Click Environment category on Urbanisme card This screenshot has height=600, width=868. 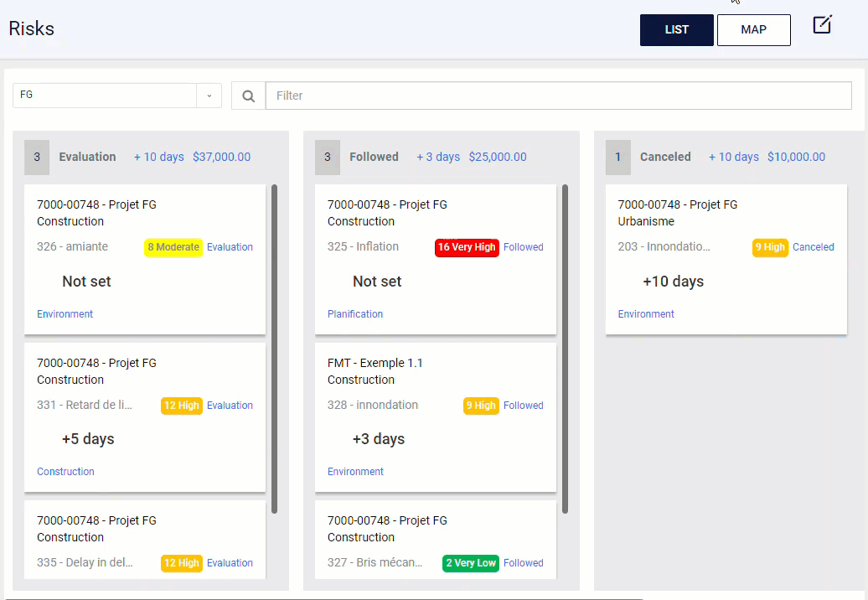point(646,314)
